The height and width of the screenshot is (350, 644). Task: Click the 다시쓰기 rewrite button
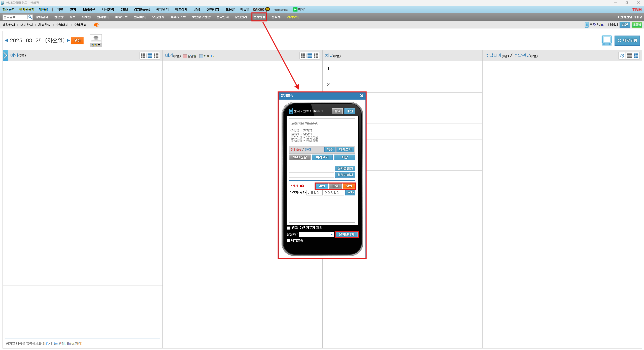coord(345,150)
